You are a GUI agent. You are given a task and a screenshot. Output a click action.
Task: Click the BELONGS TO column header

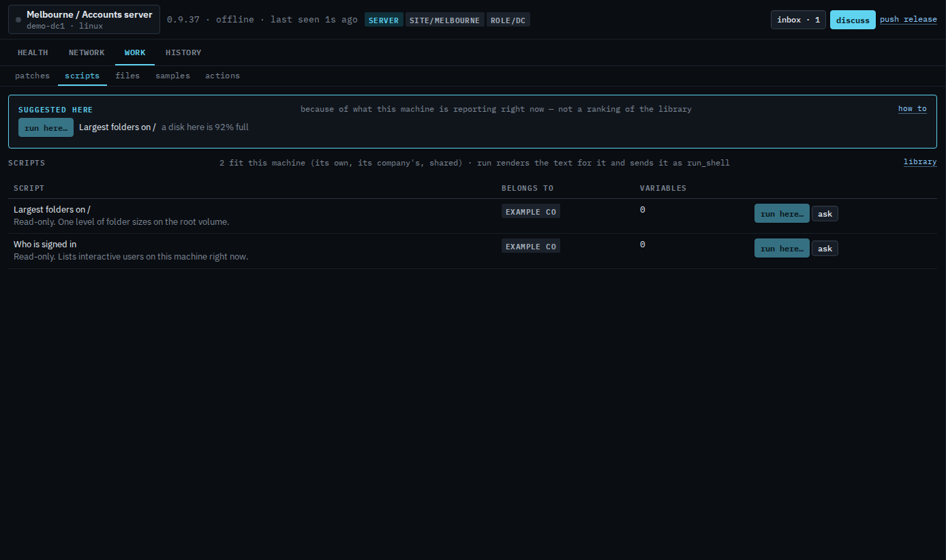[528, 188]
